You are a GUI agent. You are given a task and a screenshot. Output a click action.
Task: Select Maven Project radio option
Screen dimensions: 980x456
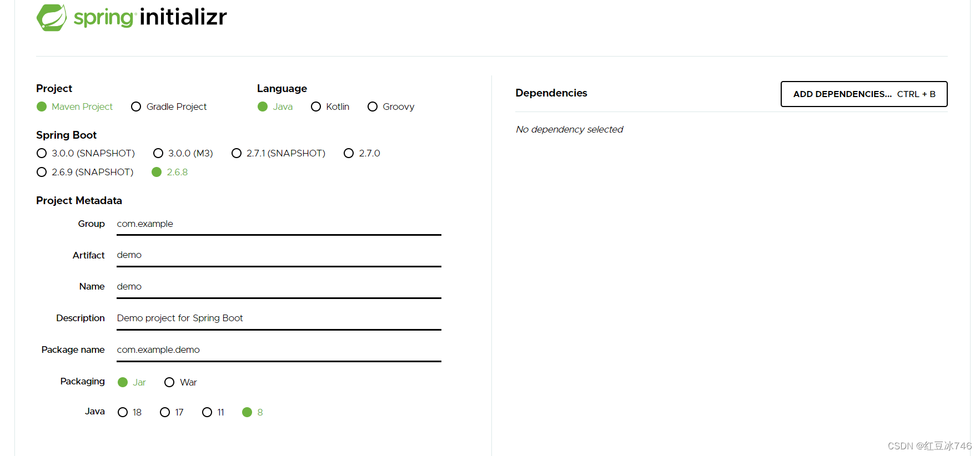tap(74, 107)
